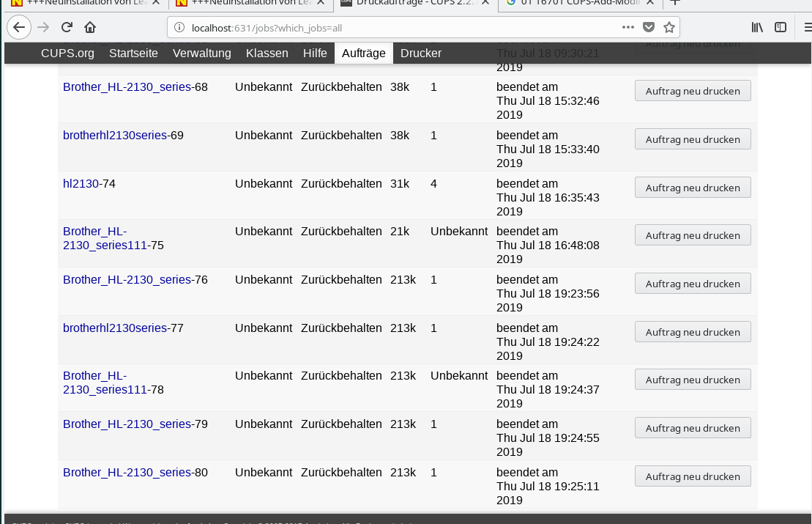Select the Aufträge navigation tab
Image resolution: width=812 pixels, height=524 pixels.
(x=364, y=53)
